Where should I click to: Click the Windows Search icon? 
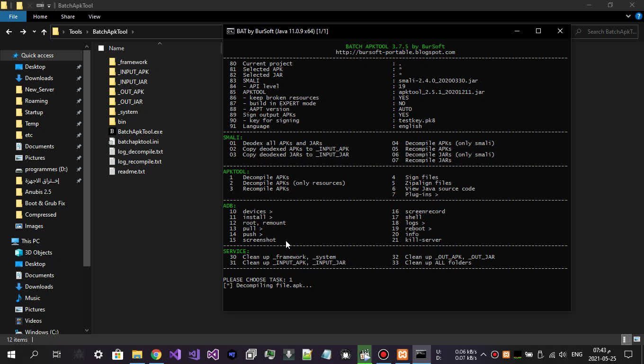coord(33,355)
